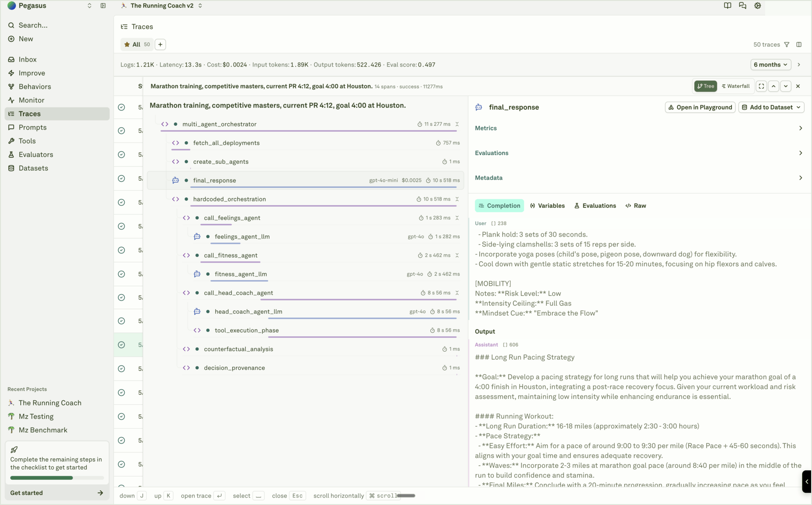812x505 pixels.
Task: Collapse the multi_agent_orchestrator span
Action: click(457, 124)
